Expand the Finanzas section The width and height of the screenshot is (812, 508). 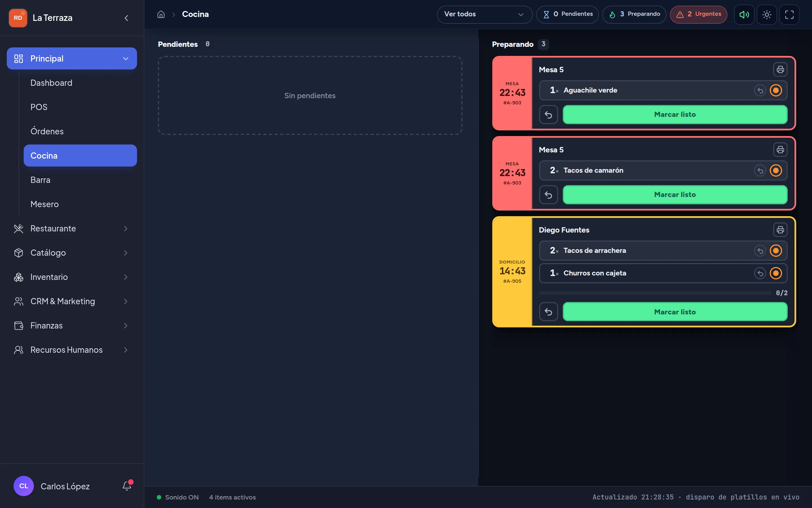pos(72,326)
